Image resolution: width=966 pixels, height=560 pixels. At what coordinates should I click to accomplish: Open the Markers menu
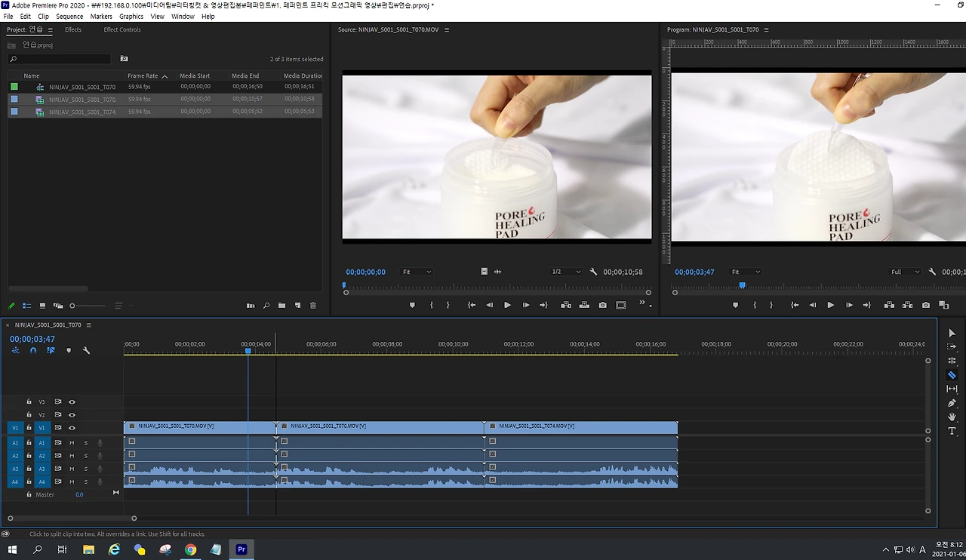pyautogui.click(x=101, y=16)
